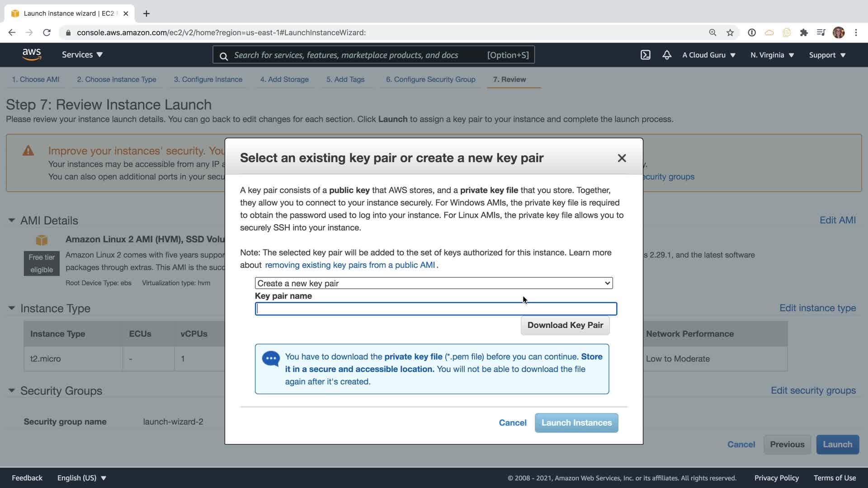Open AWS CloudShell icon in header

click(645, 55)
